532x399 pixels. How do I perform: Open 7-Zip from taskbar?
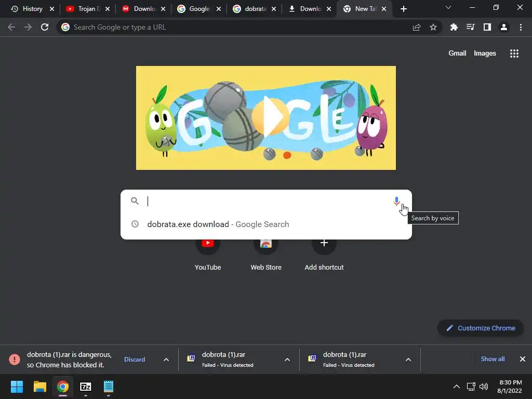pyautogui.click(x=86, y=387)
